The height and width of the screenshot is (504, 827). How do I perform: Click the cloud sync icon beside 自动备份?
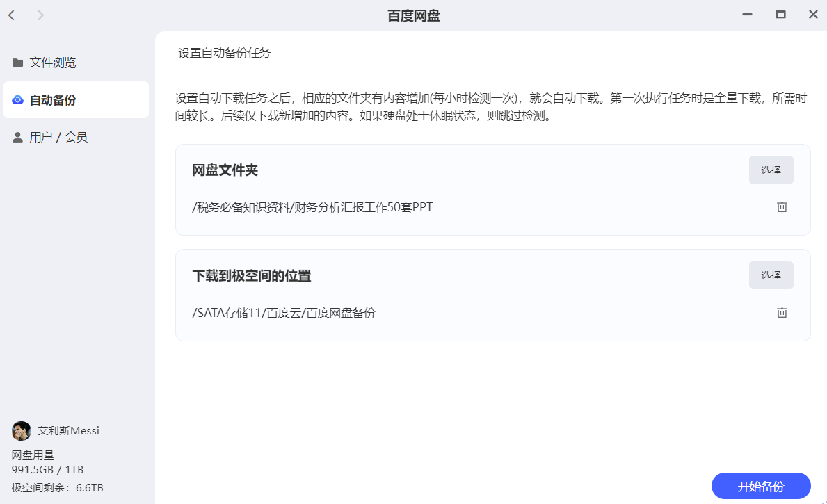tap(17, 99)
